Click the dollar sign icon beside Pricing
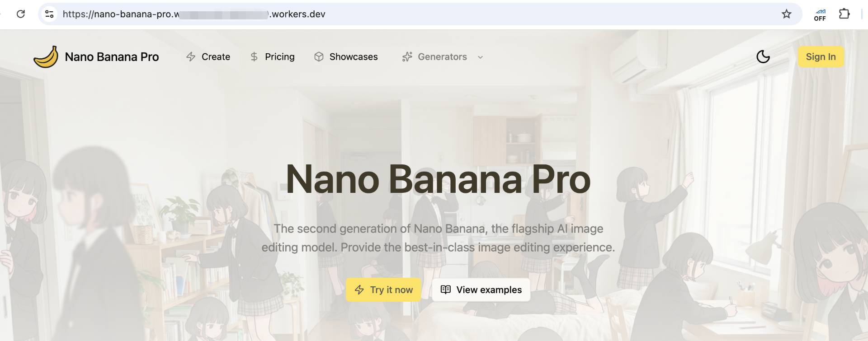 click(254, 57)
